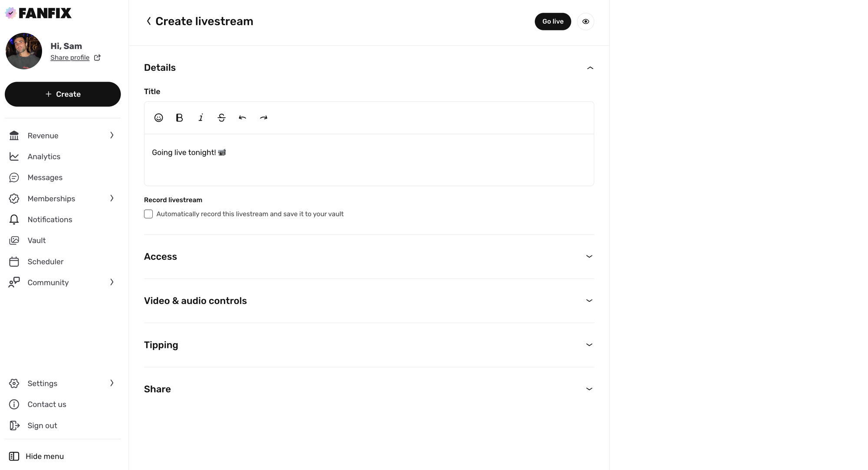Expand Video & audio controls section
The width and height of the screenshot is (868, 470).
[x=589, y=301]
